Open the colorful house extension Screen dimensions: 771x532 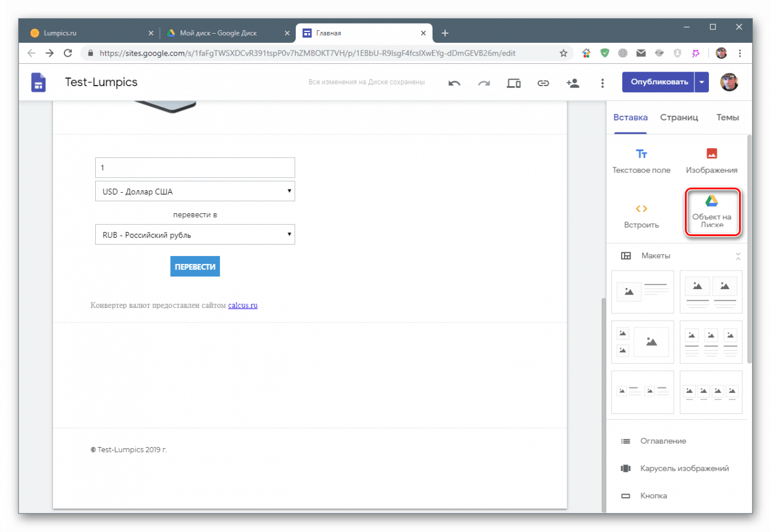(586, 53)
